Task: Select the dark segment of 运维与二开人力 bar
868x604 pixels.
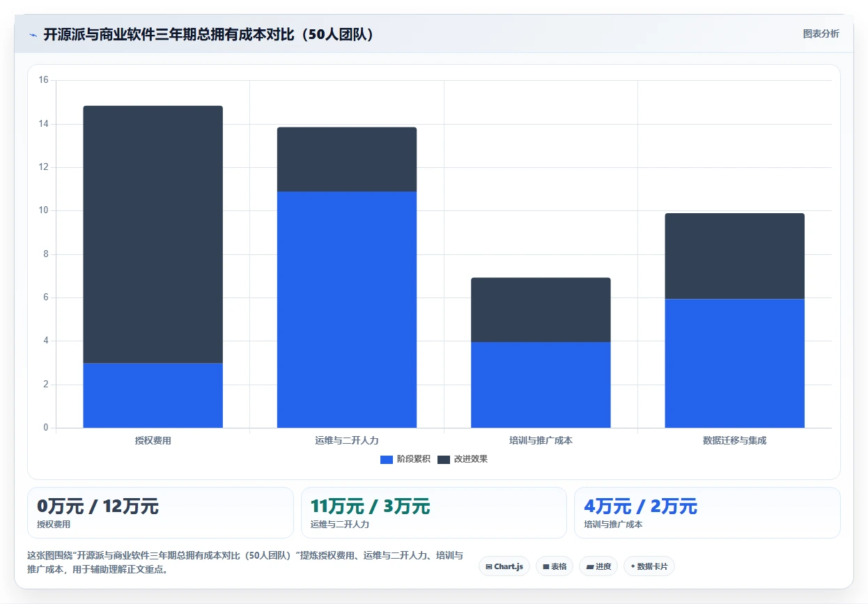Action: pos(347,160)
